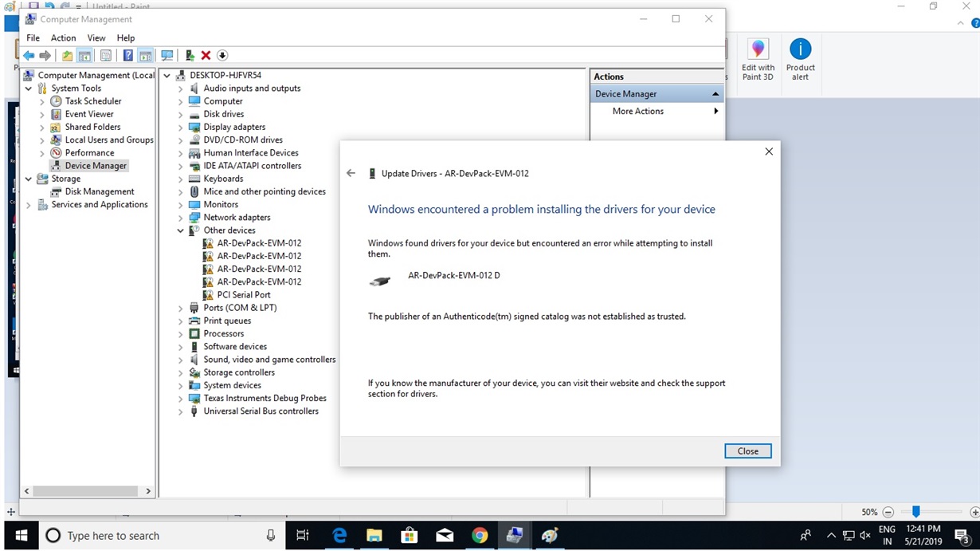Image resolution: width=980 pixels, height=551 pixels.
Task: Select IDE ATA/ATAPI controllers category
Action: point(253,166)
